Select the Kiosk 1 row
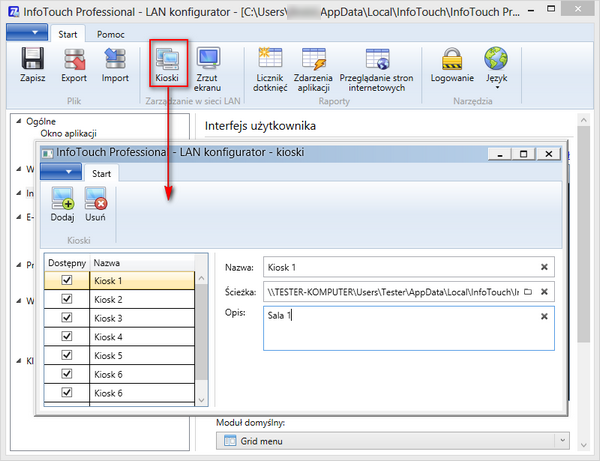The height and width of the screenshot is (461, 600). tap(119, 280)
